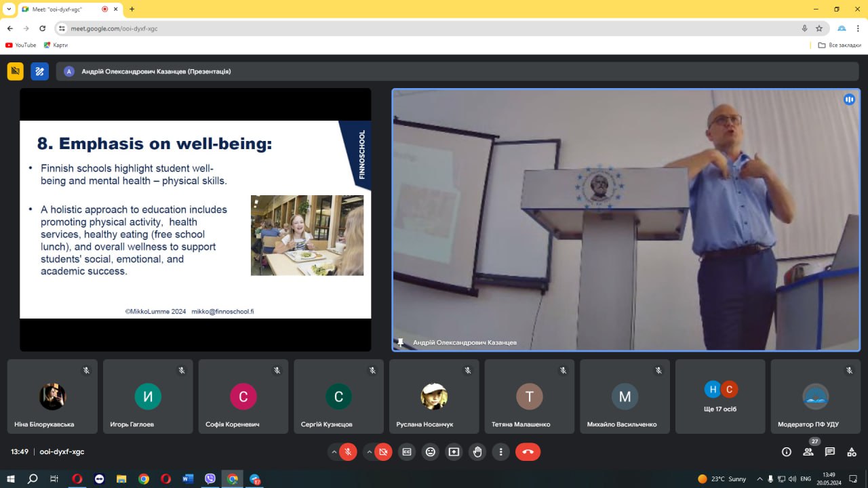The height and width of the screenshot is (488, 868).
Task: Show the participants list with 27 badge
Action: [808, 451]
